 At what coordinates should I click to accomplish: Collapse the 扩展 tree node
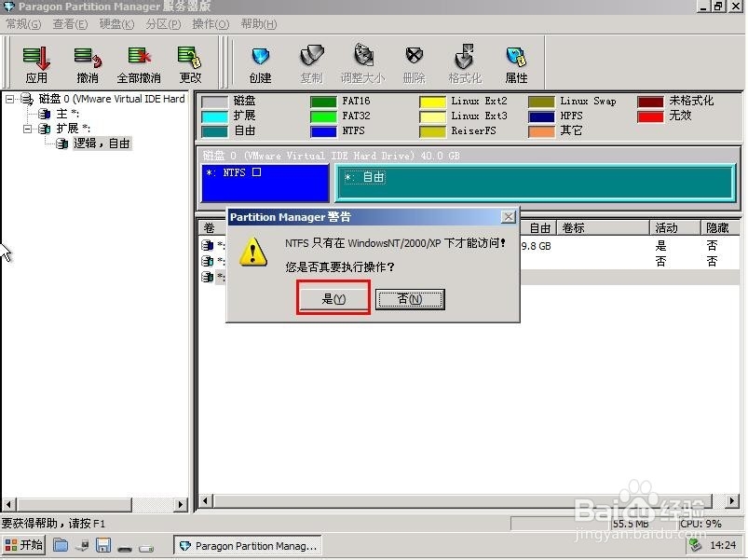tap(28, 129)
